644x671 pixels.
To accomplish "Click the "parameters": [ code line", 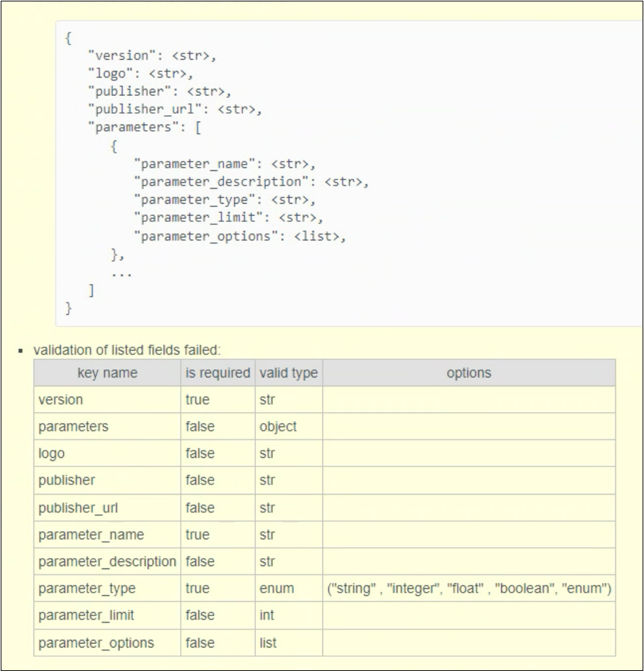I will pos(144,127).
